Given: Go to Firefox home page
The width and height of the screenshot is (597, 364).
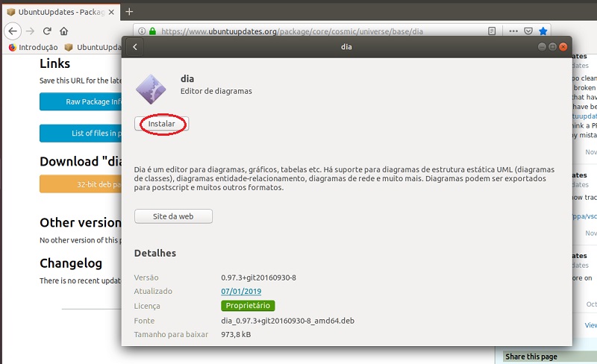Looking at the screenshot, I should (64, 31).
